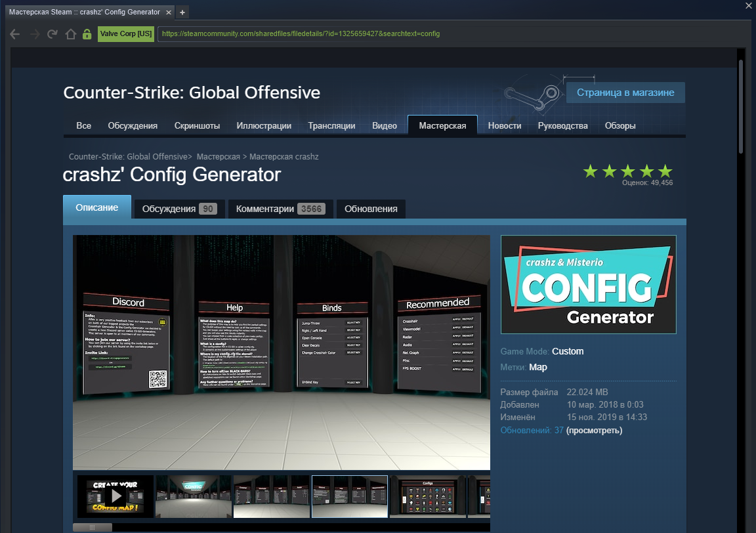
Task: Click the five-star rating graphic
Action: pos(628,171)
